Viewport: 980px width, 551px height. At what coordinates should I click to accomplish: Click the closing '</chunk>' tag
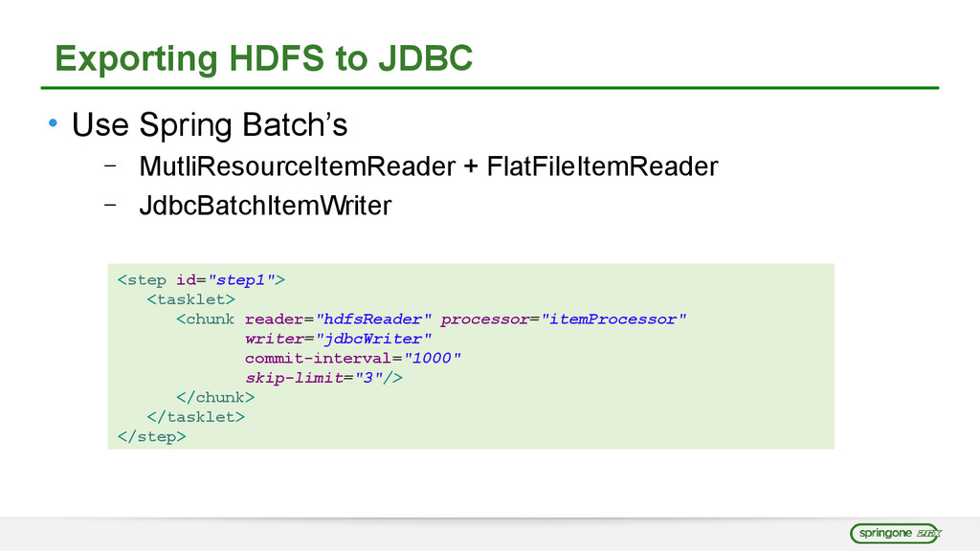215,397
